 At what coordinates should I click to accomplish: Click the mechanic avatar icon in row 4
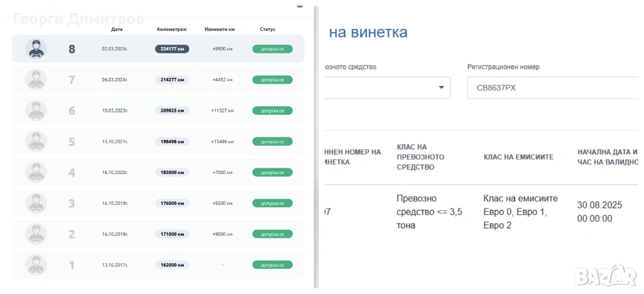(36, 172)
